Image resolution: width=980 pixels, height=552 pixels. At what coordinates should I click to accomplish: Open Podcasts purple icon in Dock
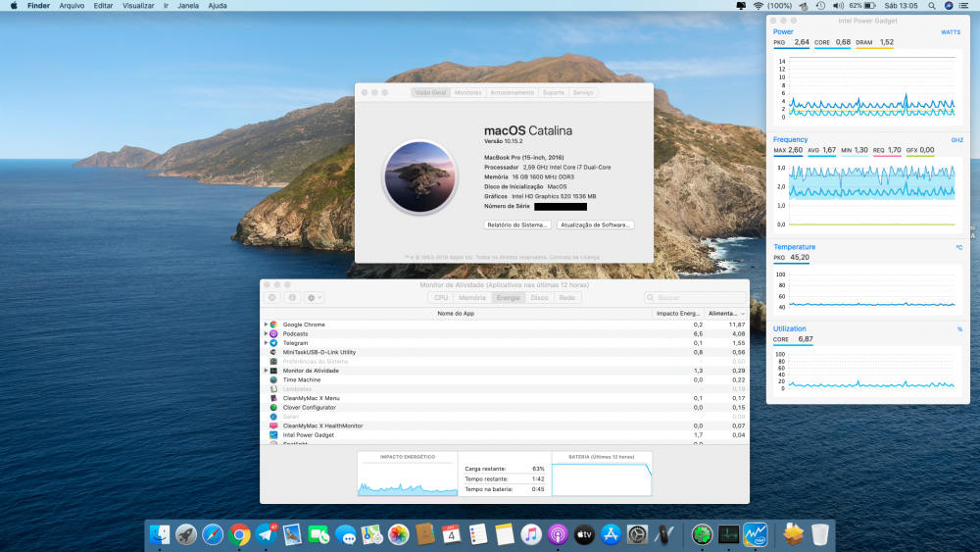(x=558, y=534)
